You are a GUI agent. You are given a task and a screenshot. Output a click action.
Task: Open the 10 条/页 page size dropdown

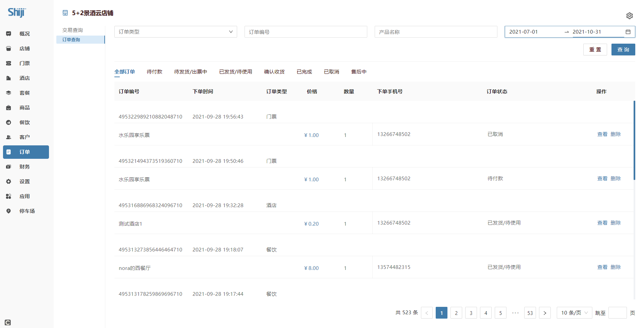click(x=575, y=313)
